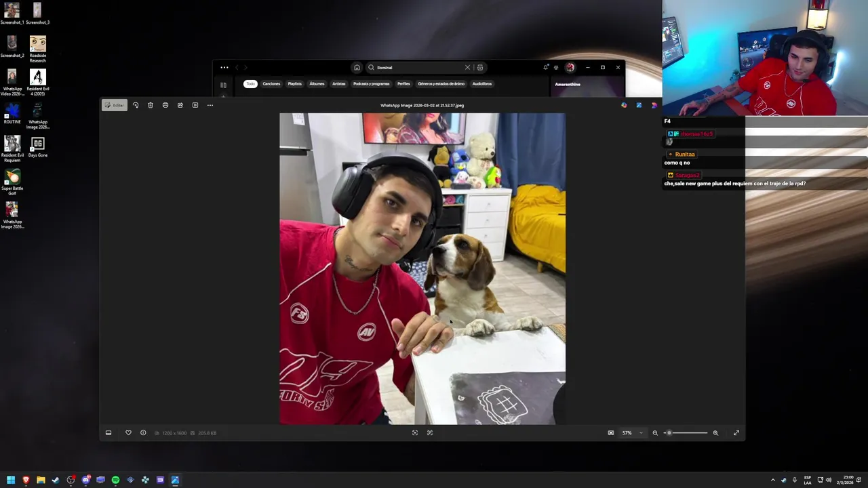Switch to the Photos app in the taskbar
Viewport: 868px width, 488px height.
(x=175, y=480)
